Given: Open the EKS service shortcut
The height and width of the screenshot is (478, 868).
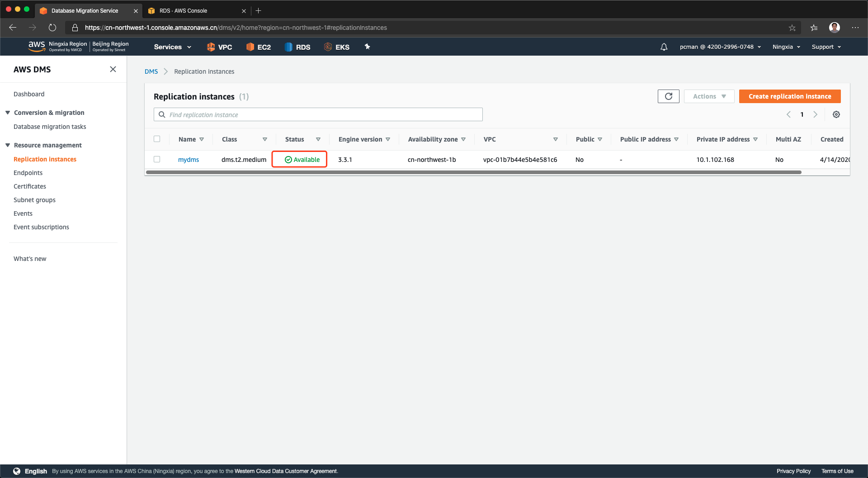Looking at the screenshot, I should point(337,47).
